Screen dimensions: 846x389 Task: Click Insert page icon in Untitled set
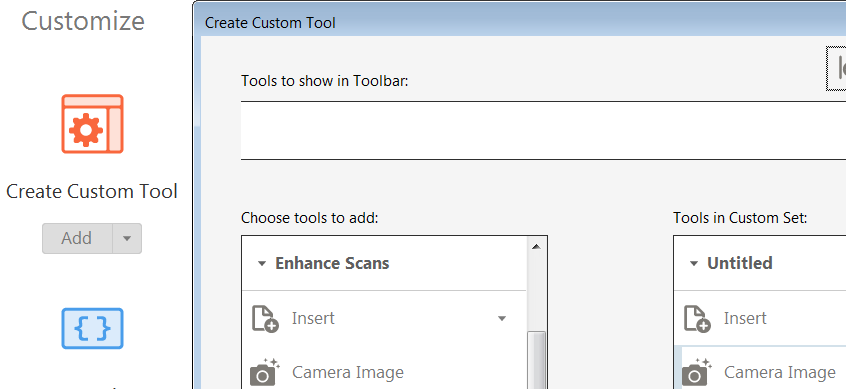[x=697, y=319]
